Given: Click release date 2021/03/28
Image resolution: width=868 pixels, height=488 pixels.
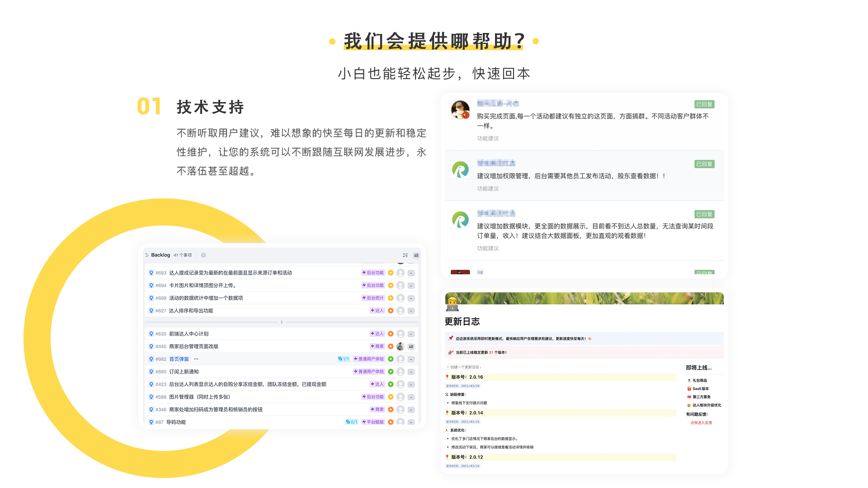Looking at the screenshot, I should 462,386.
